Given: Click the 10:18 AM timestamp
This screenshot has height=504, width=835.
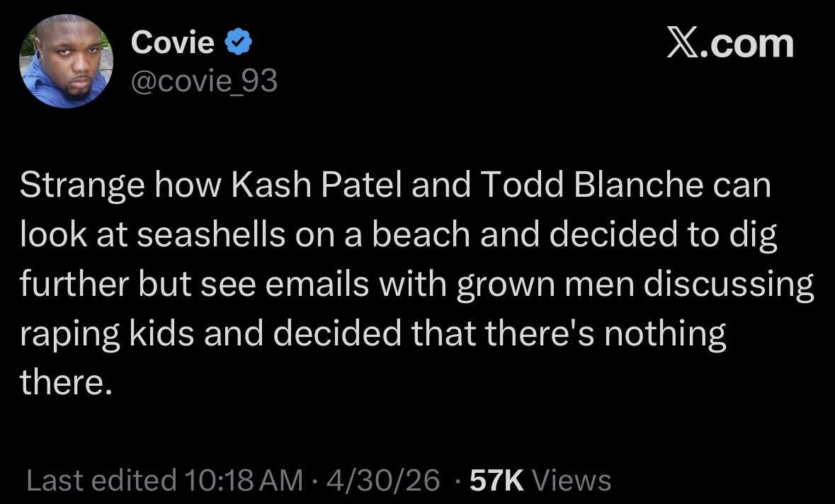Looking at the screenshot, I should click(x=242, y=481).
